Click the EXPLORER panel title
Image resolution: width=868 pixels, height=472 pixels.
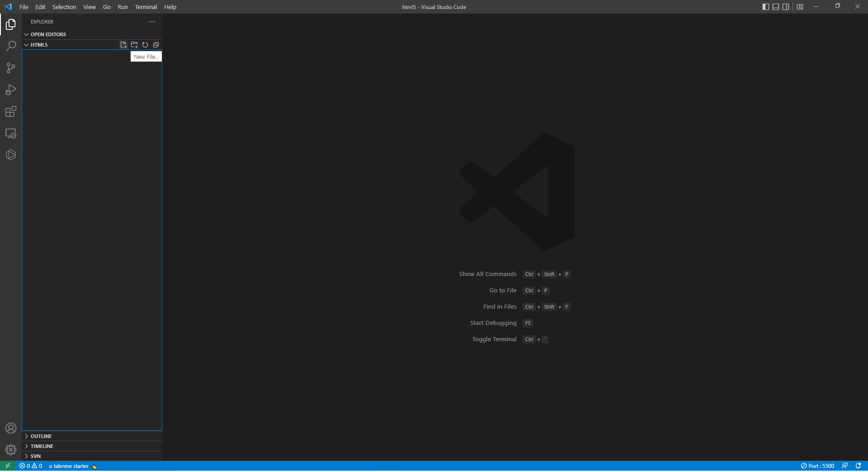(x=42, y=22)
